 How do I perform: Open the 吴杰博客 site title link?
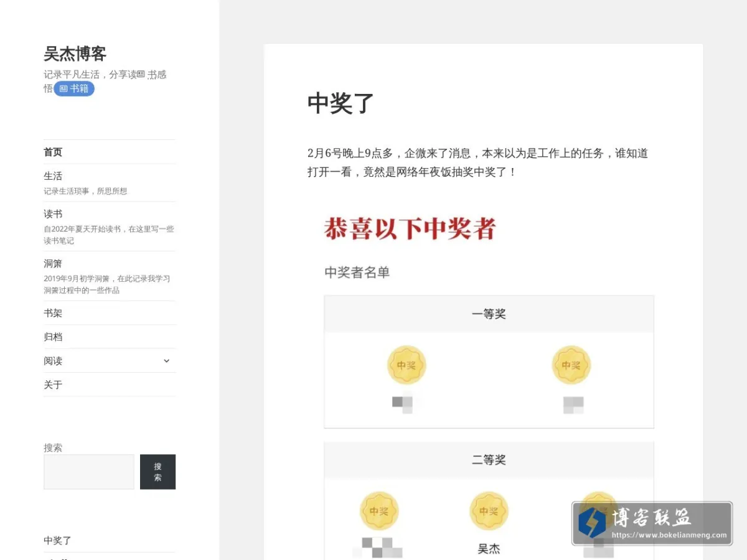coord(75,54)
